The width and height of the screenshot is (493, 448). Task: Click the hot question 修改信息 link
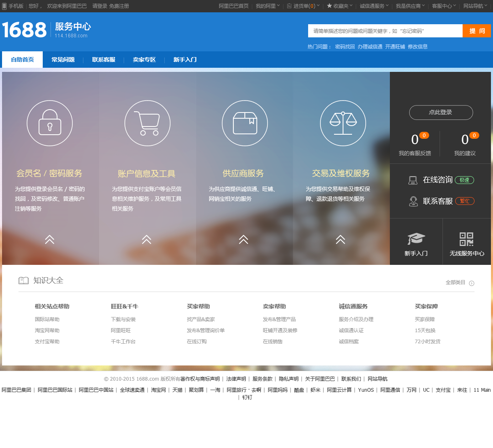pyautogui.click(x=418, y=47)
